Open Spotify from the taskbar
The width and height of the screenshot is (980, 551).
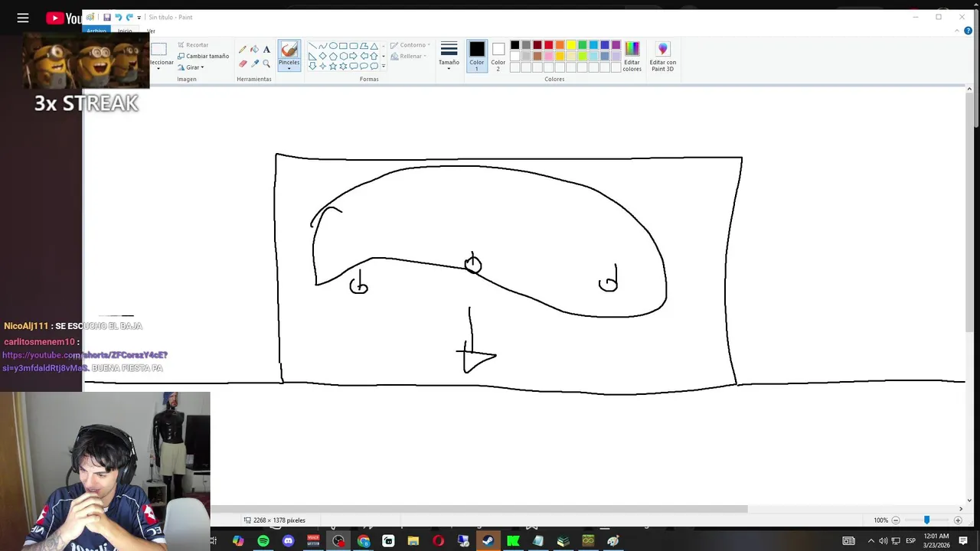[263, 541]
